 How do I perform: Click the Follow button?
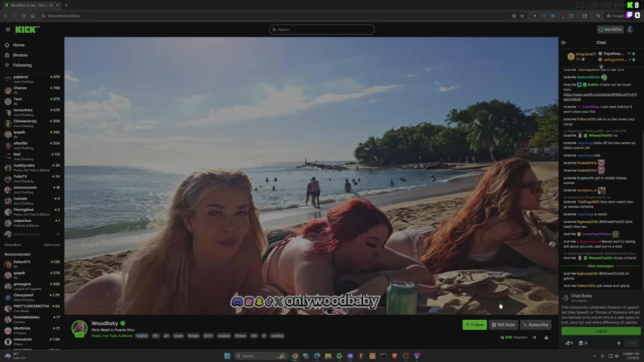pyautogui.click(x=474, y=325)
